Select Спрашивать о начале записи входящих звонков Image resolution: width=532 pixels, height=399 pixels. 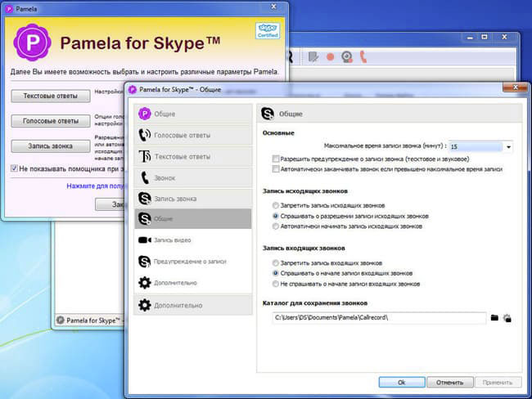[276, 273]
